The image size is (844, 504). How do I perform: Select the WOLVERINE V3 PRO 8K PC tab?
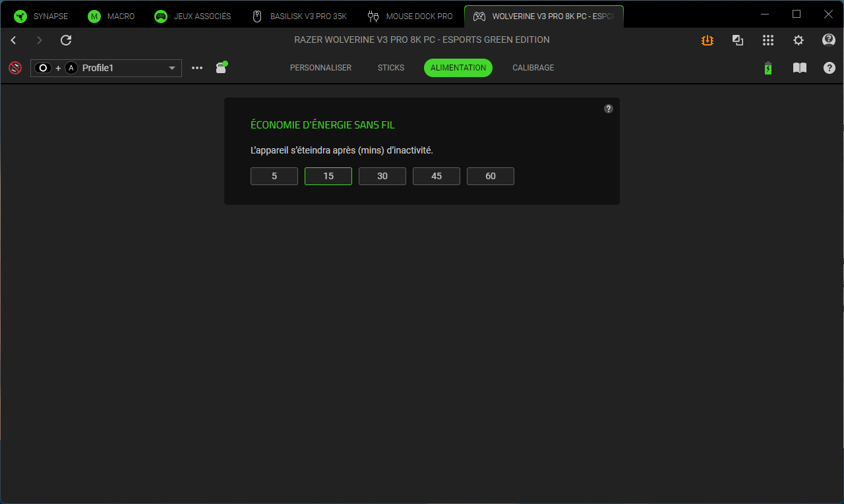coord(544,16)
